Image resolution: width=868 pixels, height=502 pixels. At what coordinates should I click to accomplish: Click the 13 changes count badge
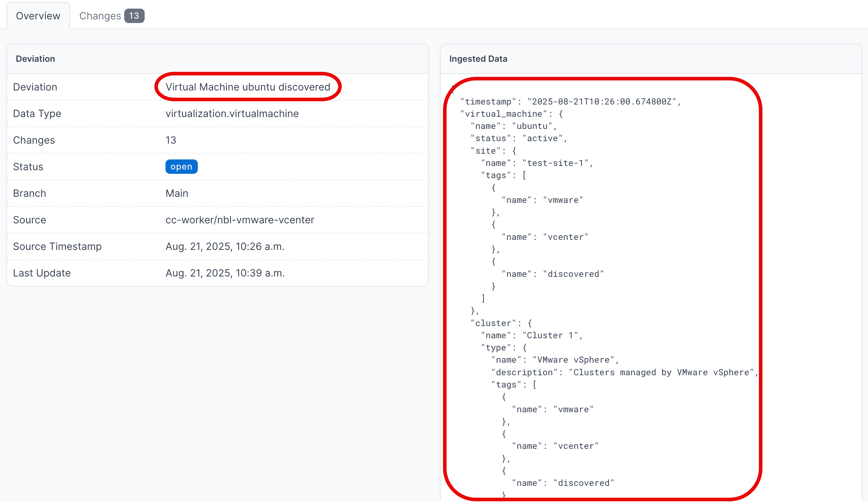point(134,16)
